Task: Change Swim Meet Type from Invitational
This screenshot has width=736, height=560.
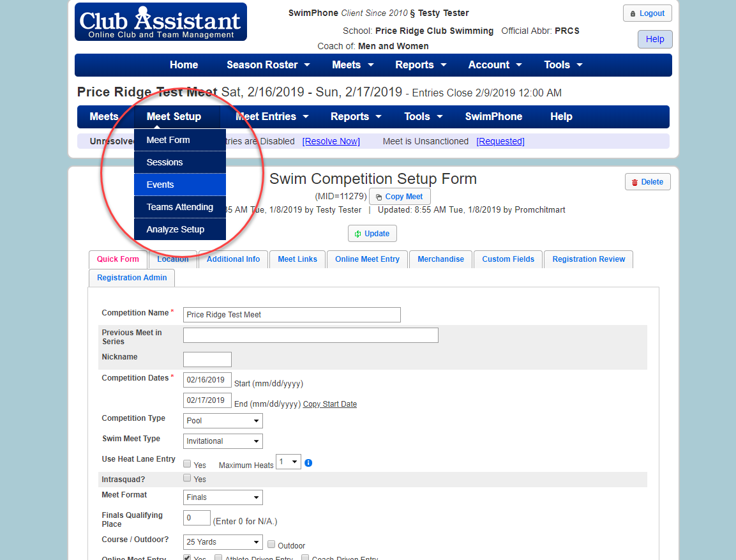Action: point(223,441)
